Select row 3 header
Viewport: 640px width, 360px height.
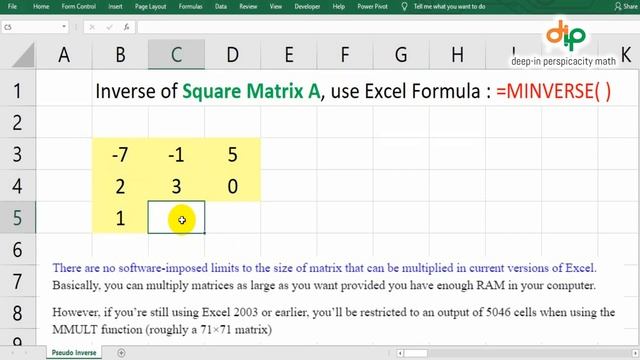17,154
